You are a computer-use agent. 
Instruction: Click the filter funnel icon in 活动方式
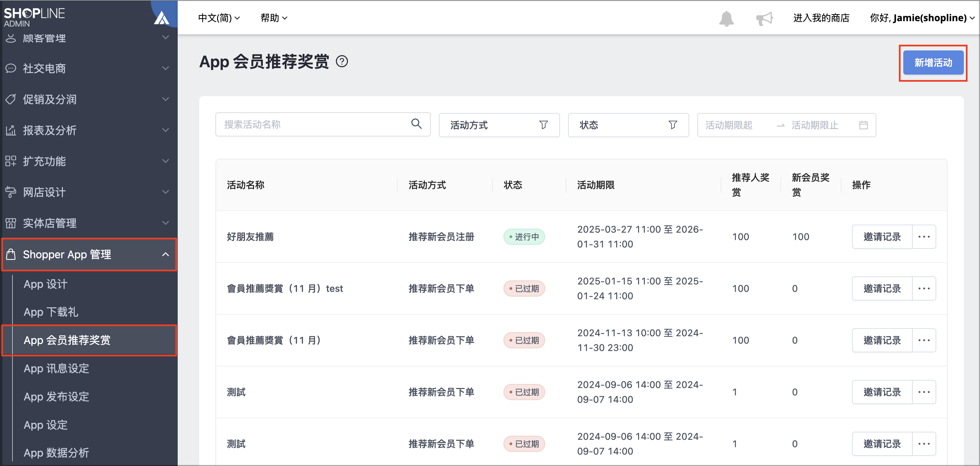click(543, 125)
